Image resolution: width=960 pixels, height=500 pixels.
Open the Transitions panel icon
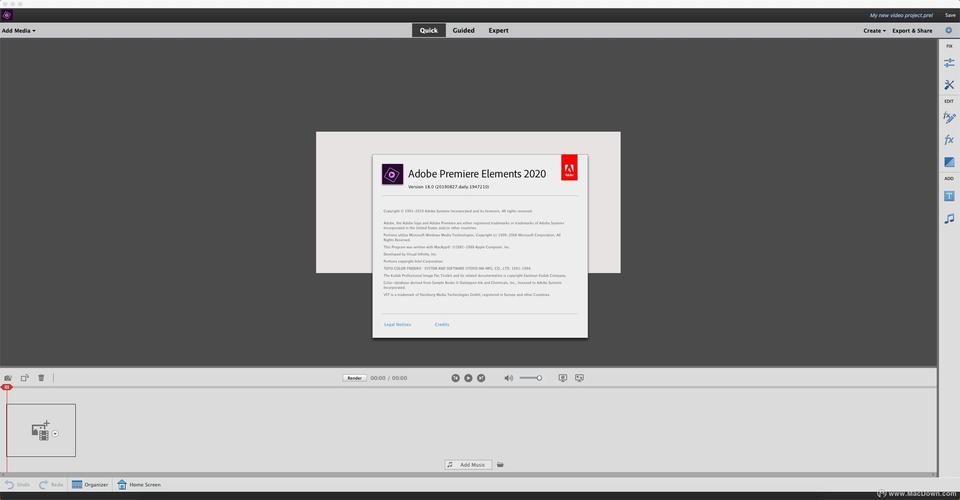[x=949, y=162]
